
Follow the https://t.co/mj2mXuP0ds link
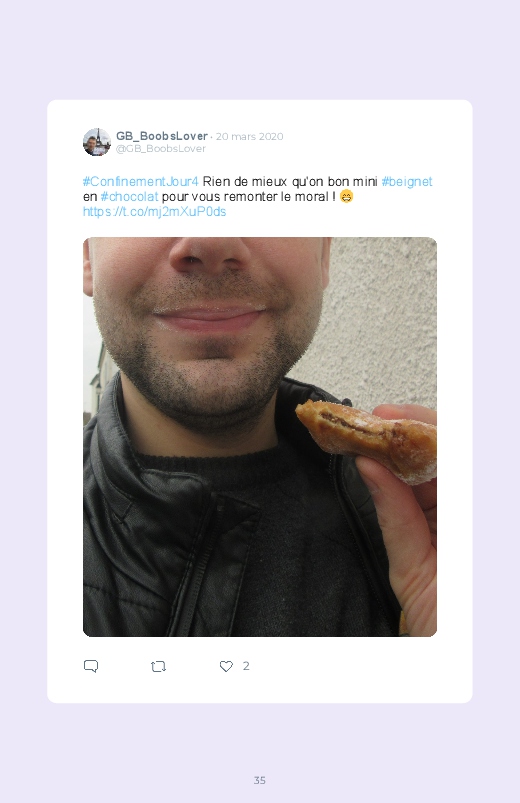point(154,212)
